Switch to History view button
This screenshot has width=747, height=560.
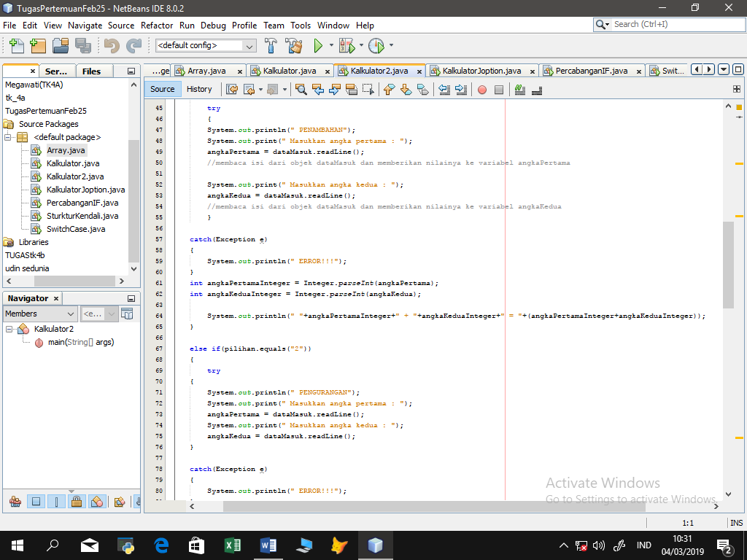click(x=199, y=89)
